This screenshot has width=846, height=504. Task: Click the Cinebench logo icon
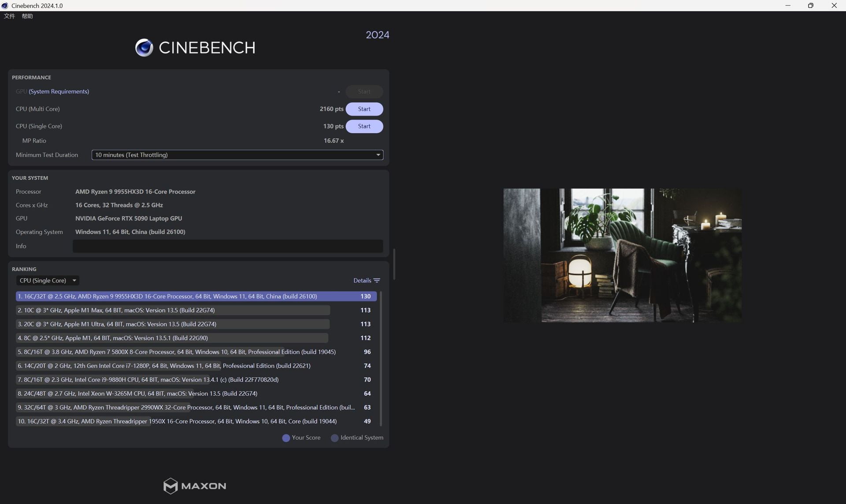pos(144,48)
